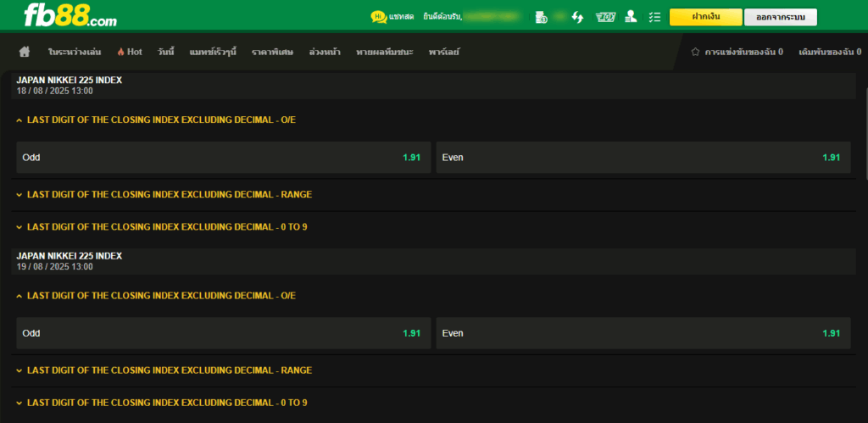This screenshot has width=868, height=423.
Task: Click the refresh balance arrows icon
Action: tap(577, 17)
